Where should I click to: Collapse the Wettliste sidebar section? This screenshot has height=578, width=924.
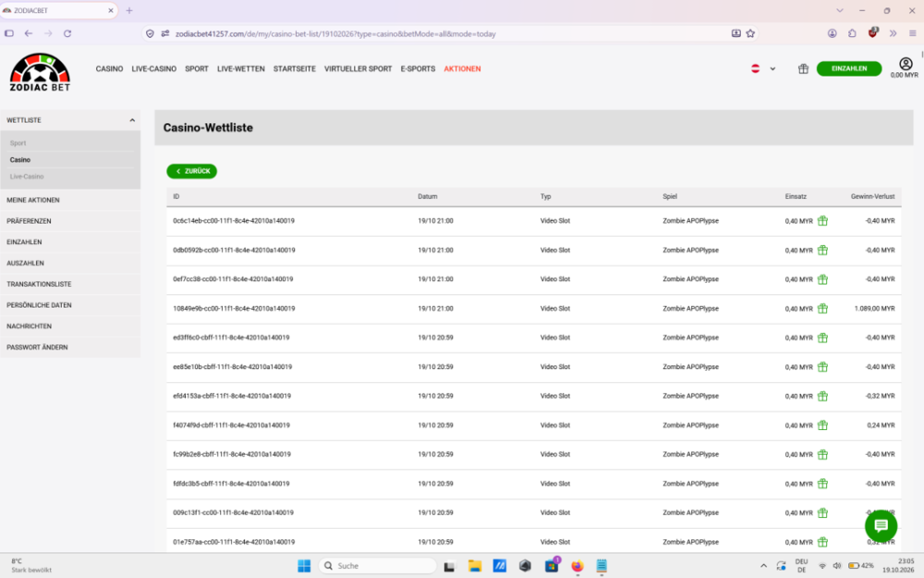(132, 120)
